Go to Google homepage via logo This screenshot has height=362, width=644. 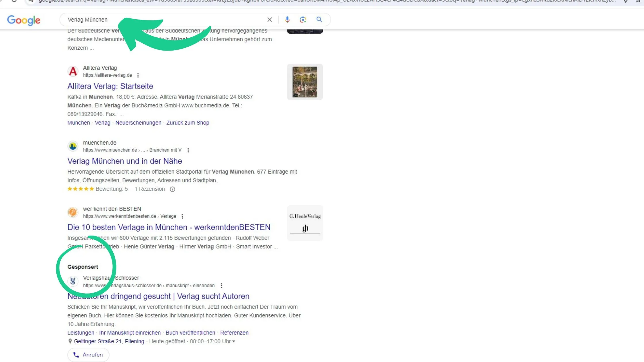click(x=24, y=20)
